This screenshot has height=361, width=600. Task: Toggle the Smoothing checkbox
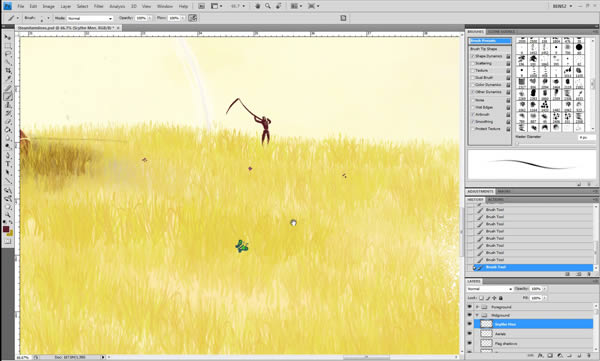click(473, 121)
